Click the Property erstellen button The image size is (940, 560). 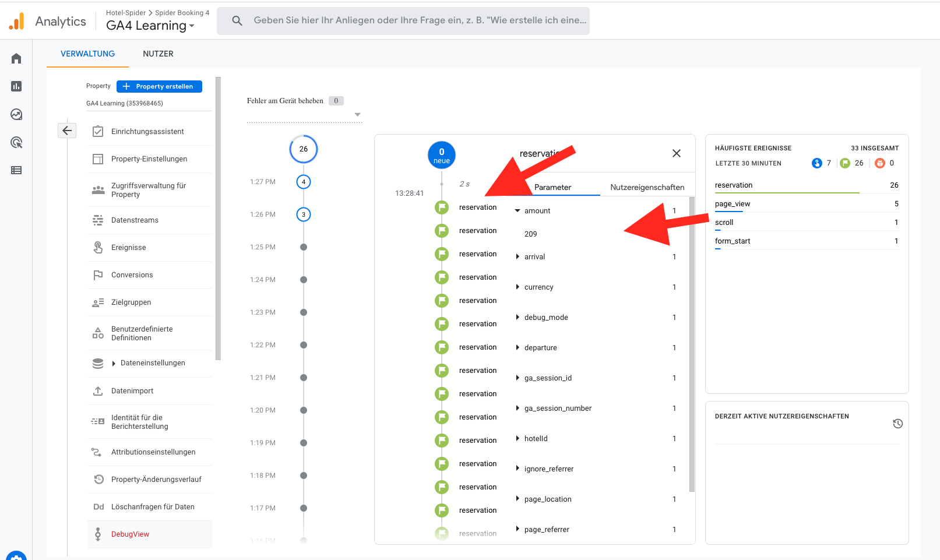click(x=159, y=86)
